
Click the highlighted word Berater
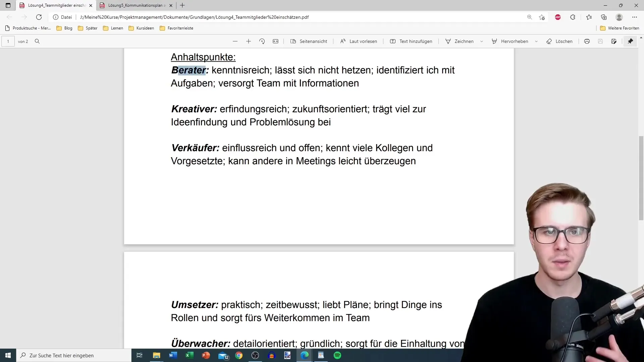click(190, 70)
